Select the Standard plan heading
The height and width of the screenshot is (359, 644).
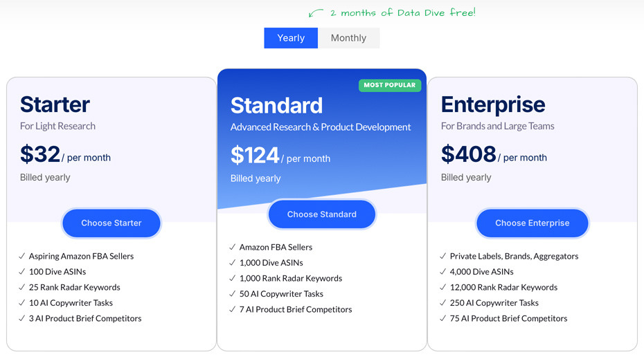click(276, 105)
